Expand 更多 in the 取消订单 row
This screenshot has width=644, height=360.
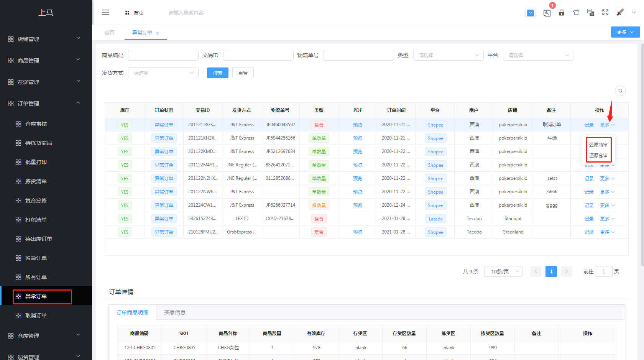click(607, 125)
